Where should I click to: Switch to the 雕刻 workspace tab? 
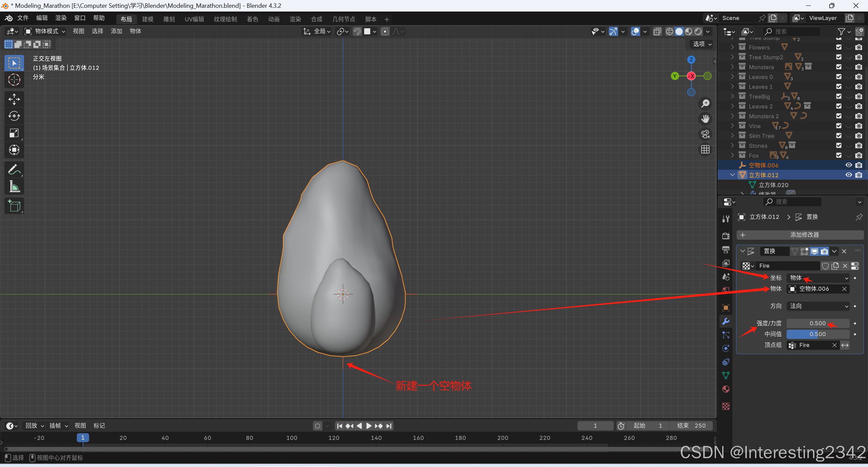169,19
